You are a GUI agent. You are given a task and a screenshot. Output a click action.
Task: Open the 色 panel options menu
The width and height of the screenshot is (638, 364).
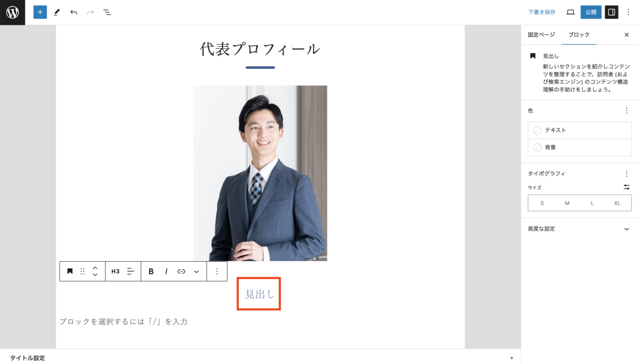click(x=627, y=111)
